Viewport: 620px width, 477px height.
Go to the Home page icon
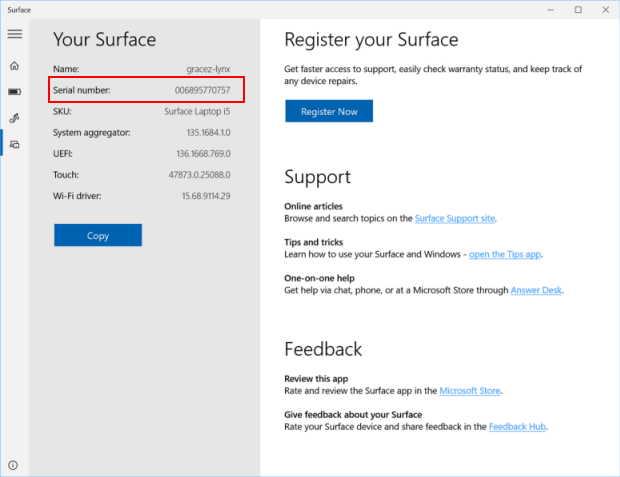pos(15,66)
